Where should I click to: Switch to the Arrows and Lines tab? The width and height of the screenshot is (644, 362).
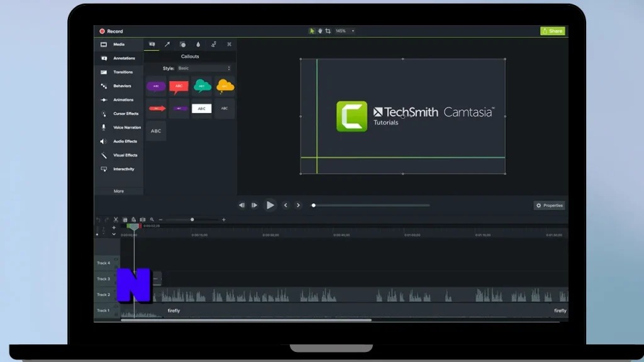(x=167, y=45)
